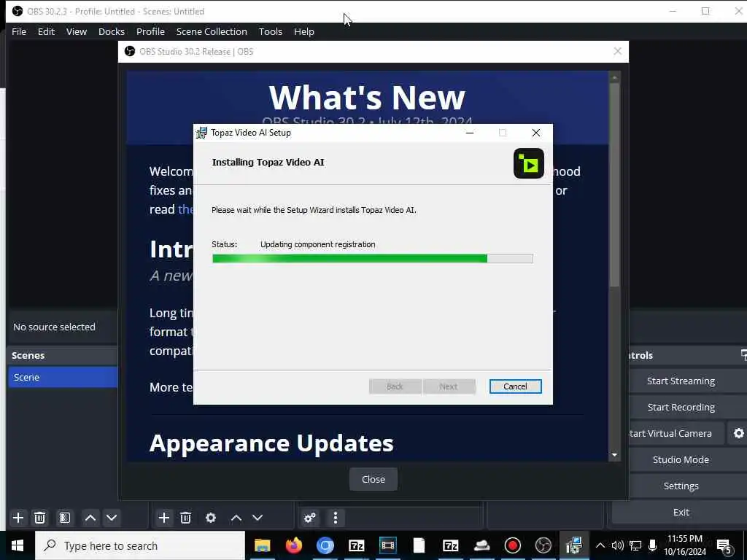Open the blue Chromium browser taskbar icon

pos(325,545)
